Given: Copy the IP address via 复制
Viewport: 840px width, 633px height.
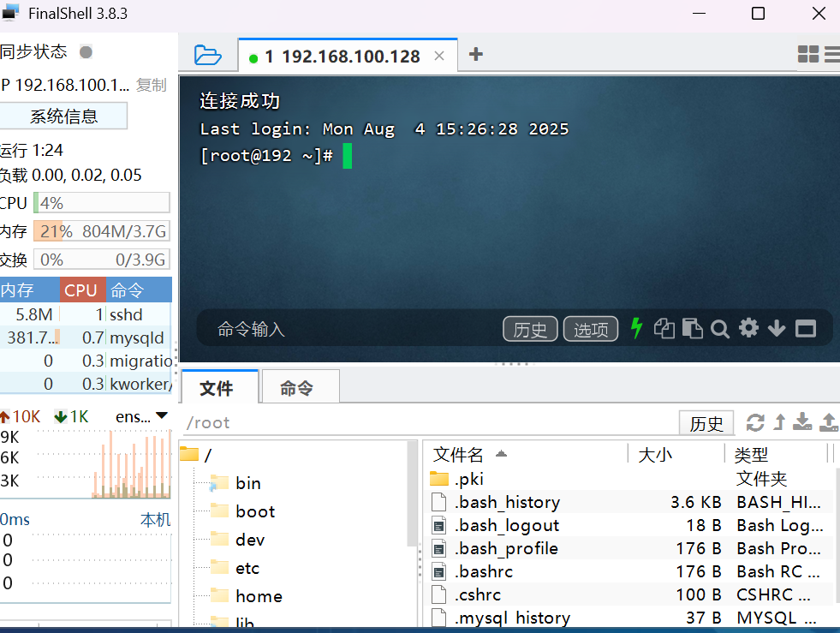Looking at the screenshot, I should tap(151, 85).
